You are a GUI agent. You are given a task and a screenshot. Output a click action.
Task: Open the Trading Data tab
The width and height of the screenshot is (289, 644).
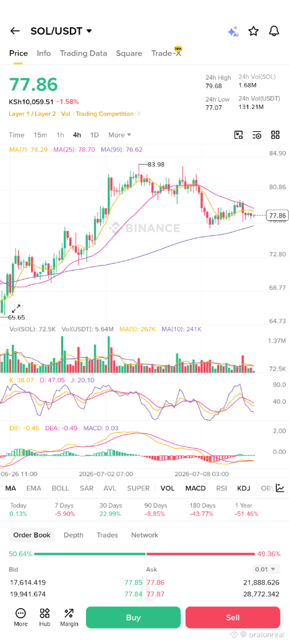[84, 53]
